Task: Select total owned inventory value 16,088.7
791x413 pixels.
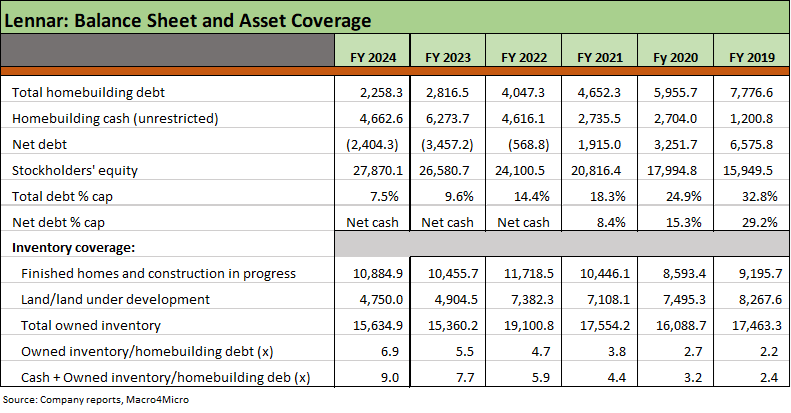Action: pyautogui.click(x=681, y=326)
